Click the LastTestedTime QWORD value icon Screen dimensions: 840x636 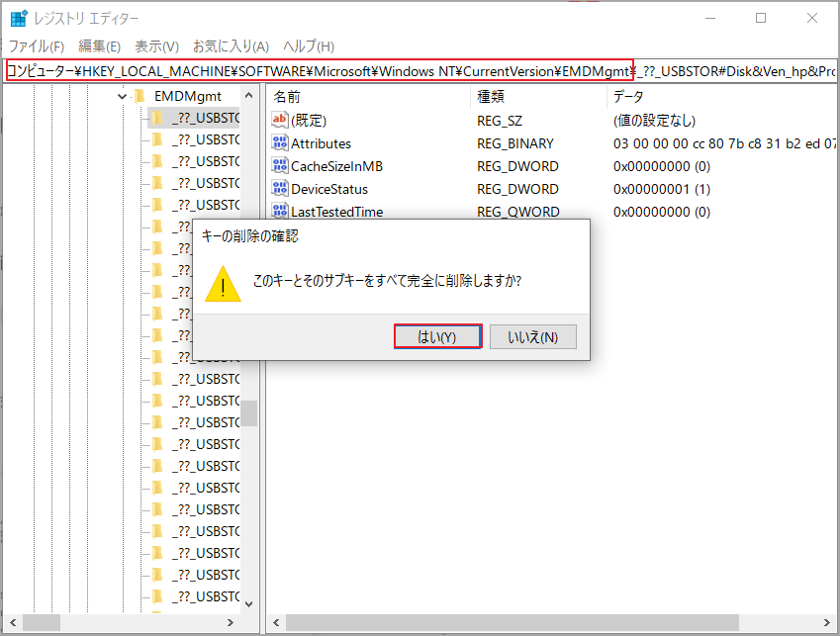point(279,211)
